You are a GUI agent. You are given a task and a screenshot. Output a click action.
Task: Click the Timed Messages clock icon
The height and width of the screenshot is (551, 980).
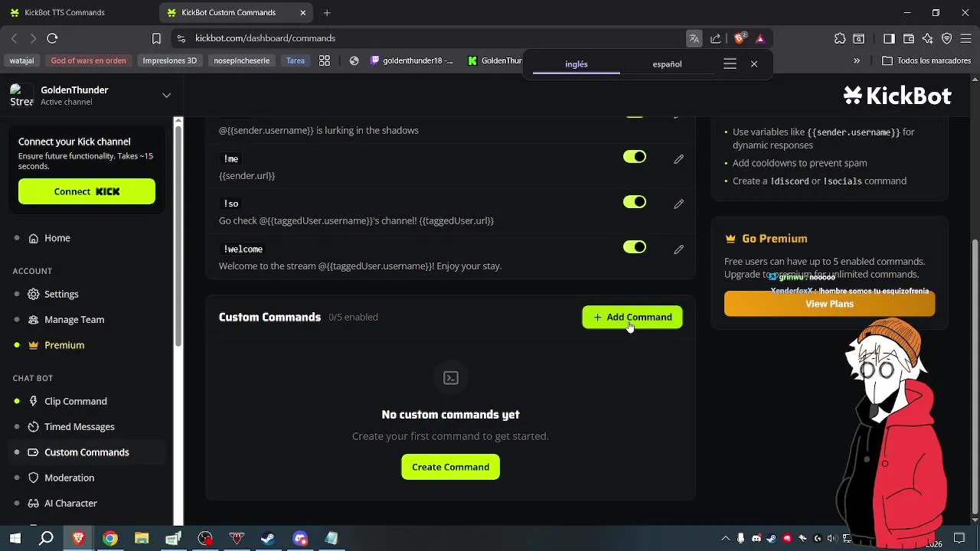coord(34,426)
